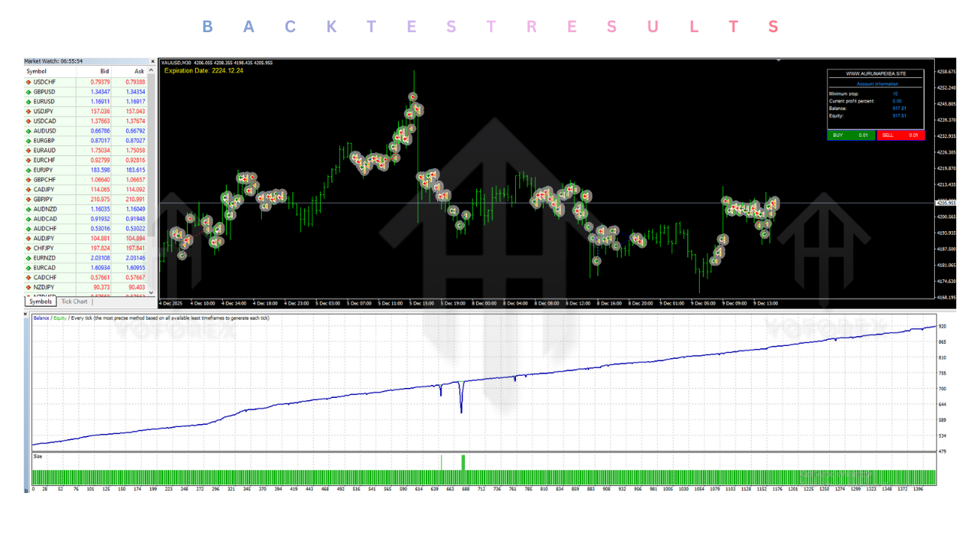Select the Symbols tab
The image size is (980, 551).
[x=40, y=302]
